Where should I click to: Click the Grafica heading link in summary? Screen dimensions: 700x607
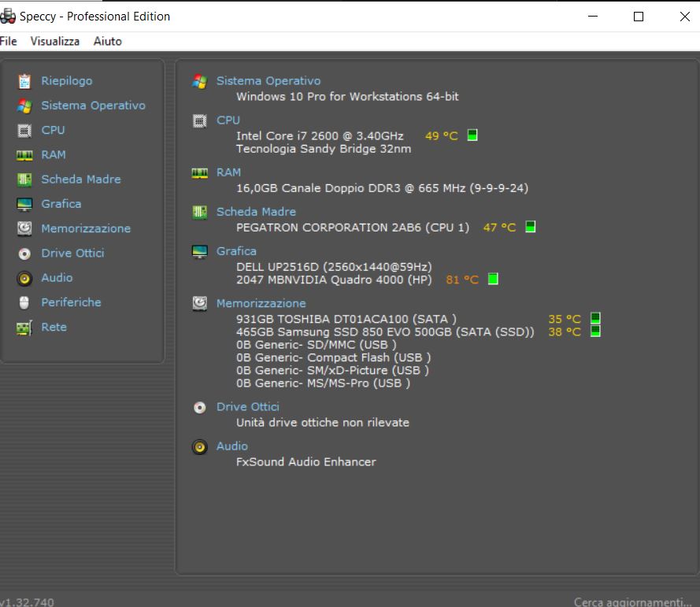coord(236,251)
